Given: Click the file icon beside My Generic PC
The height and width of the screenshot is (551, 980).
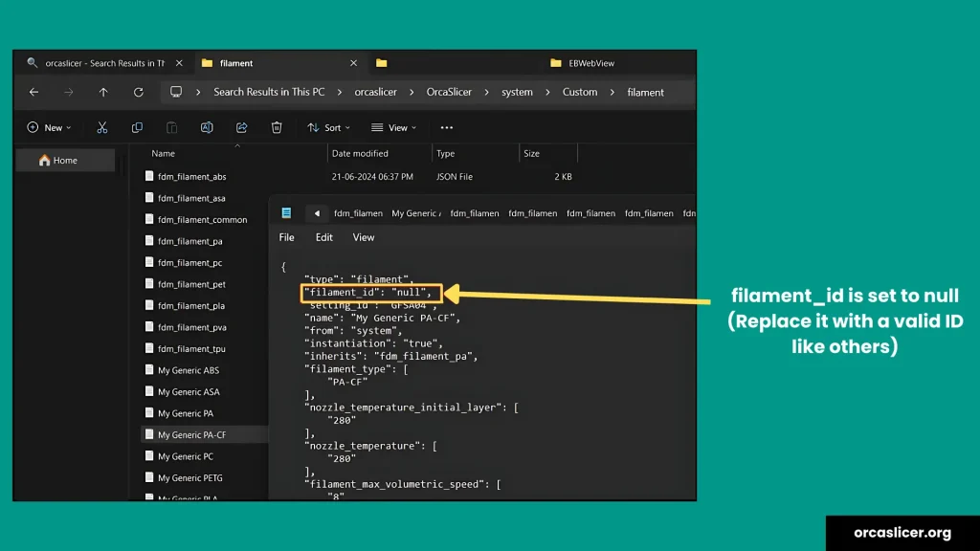Looking at the screenshot, I should point(148,456).
